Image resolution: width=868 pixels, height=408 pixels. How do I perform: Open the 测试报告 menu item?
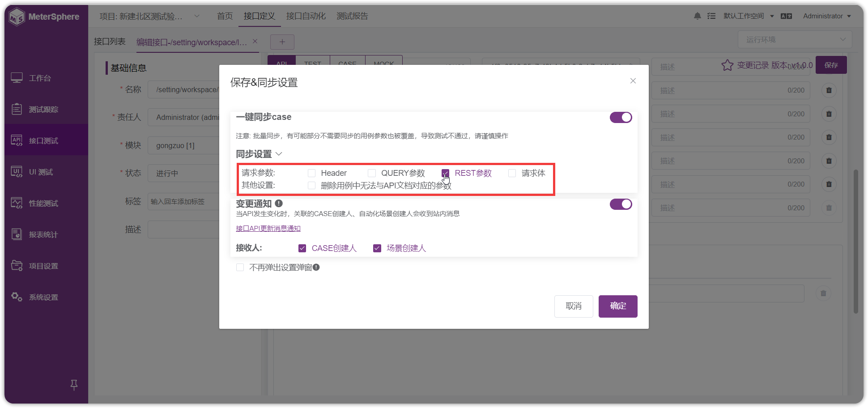352,16
